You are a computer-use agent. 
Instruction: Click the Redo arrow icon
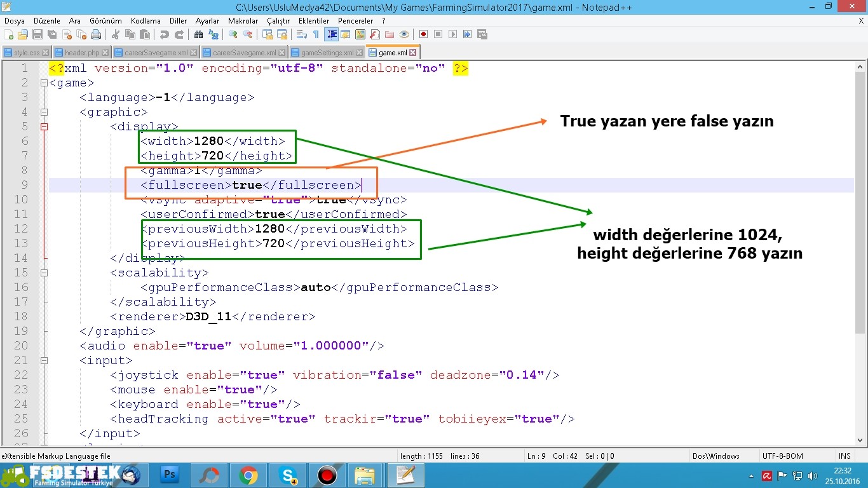coord(179,34)
